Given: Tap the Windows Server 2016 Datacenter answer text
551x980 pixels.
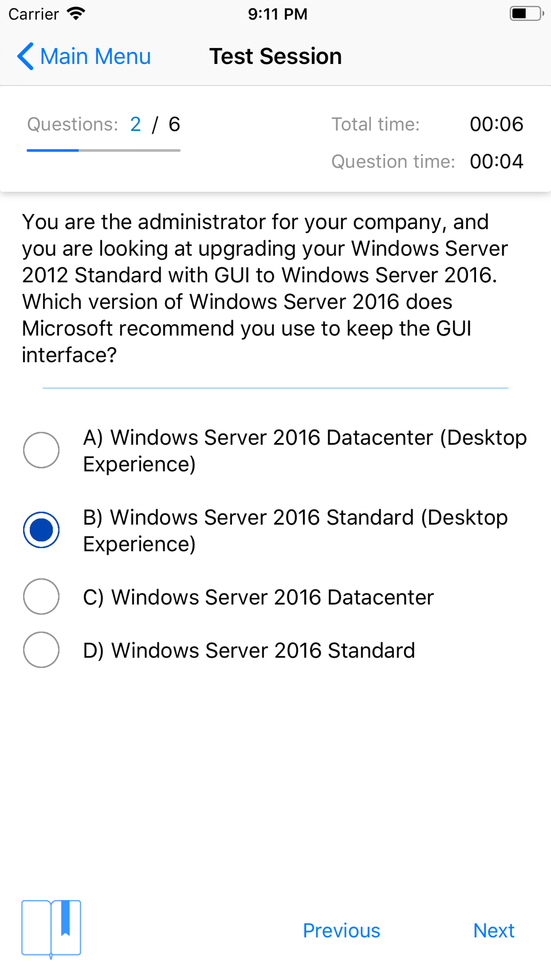Looking at the screenshot, I should tap(258, 597).
